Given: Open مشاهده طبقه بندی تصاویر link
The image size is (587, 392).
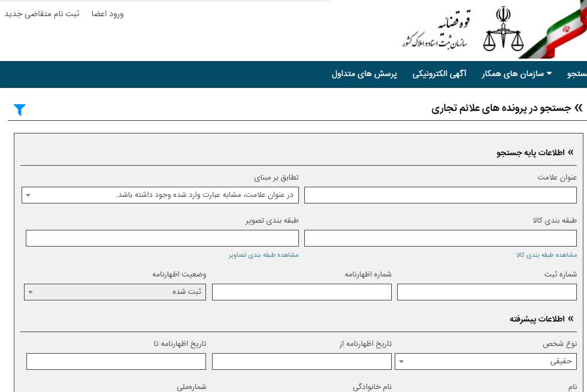Looking at the screenshot, I should pyautogui.click(x=263, y=255).
